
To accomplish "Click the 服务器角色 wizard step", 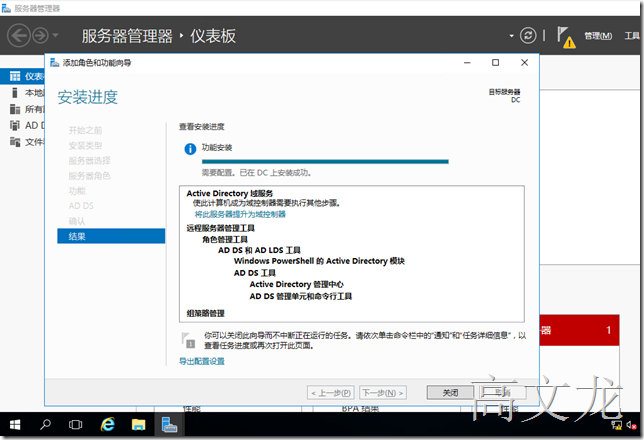I will [x=90, y=176].
